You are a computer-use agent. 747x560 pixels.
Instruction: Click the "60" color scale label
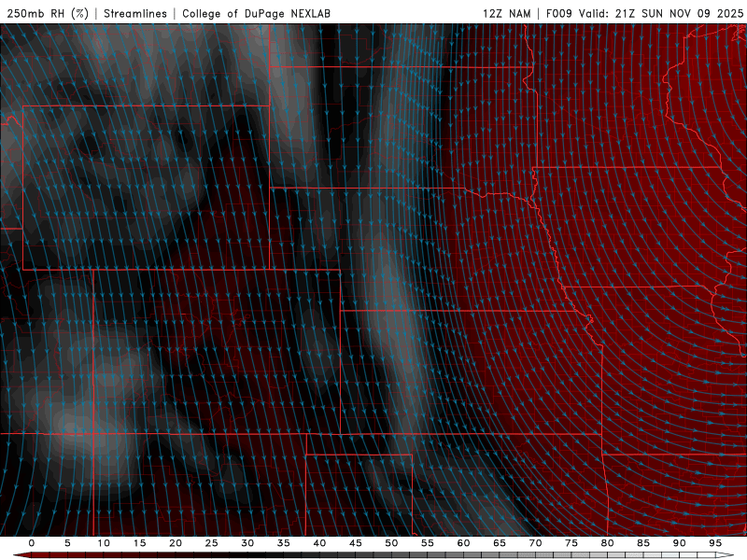point(463,543)
